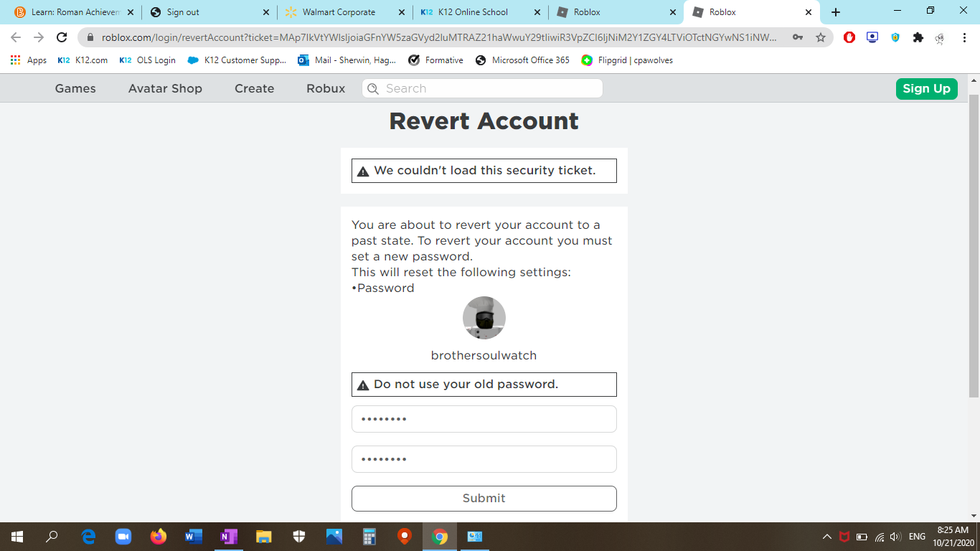
Task: View site info via the padlock icon
Action: tap(90, 37)
